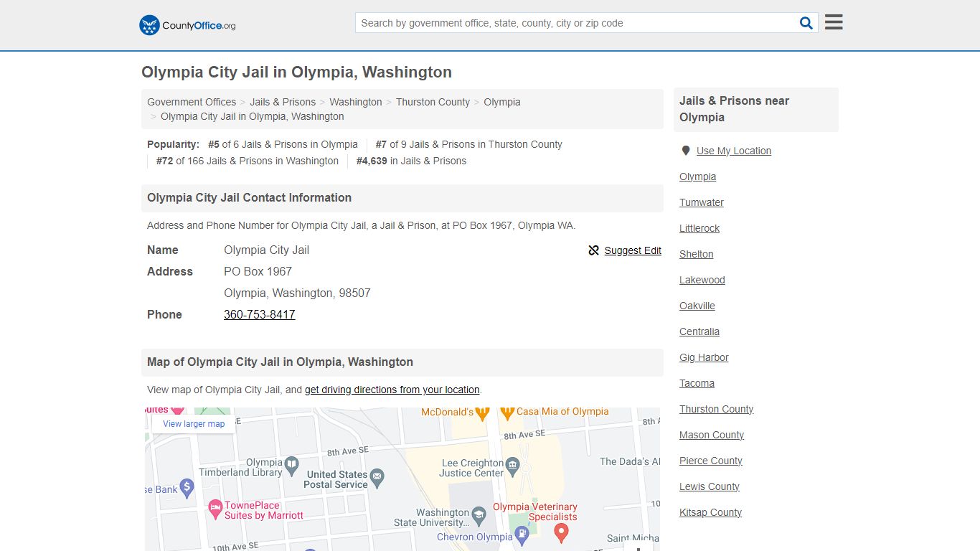
Task: Click the #4,639 in Jails & Prisons text
Action: coord(412,161)
